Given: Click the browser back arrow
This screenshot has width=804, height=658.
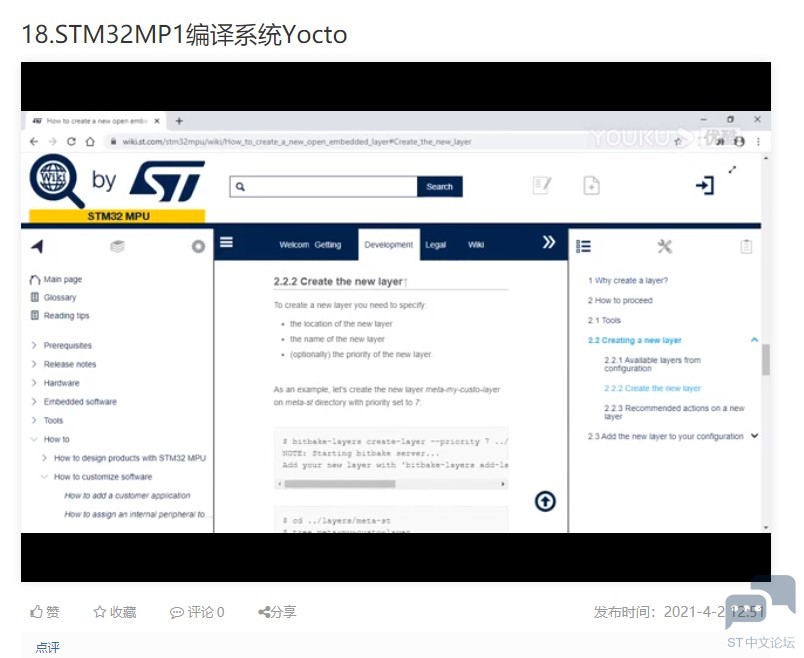Looking at the screenshot, I should pos(34,142).
